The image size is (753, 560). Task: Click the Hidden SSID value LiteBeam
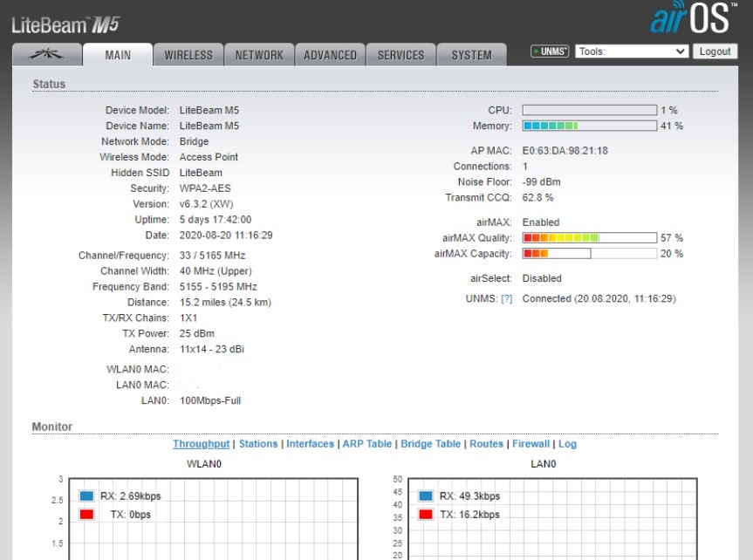(x=201, y=173)
